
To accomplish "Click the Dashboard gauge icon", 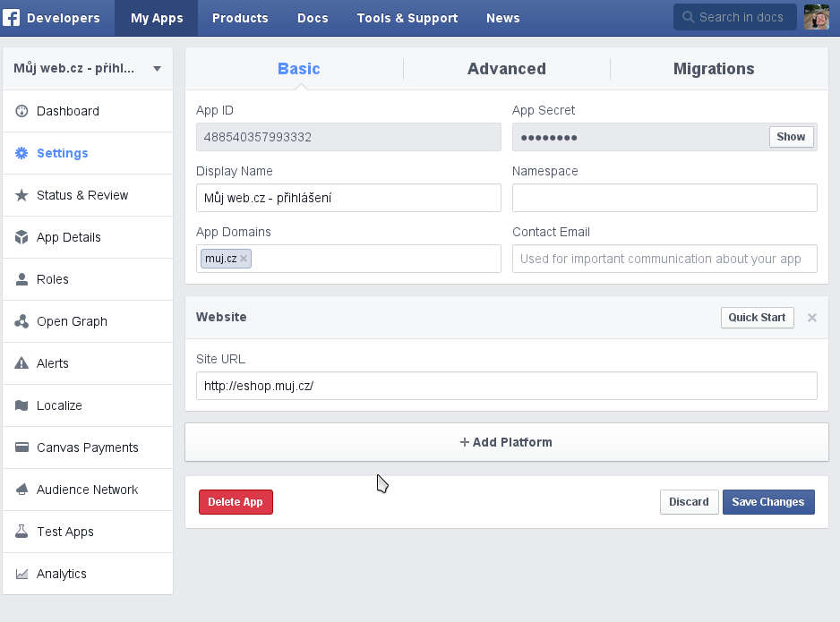I will click(x=21, y=111).
